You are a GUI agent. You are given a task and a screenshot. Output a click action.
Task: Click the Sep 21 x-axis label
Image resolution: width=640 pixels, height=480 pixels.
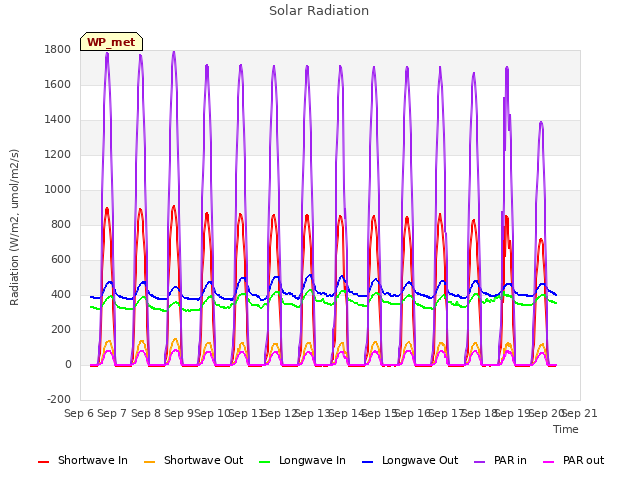[x=580, y=413]
